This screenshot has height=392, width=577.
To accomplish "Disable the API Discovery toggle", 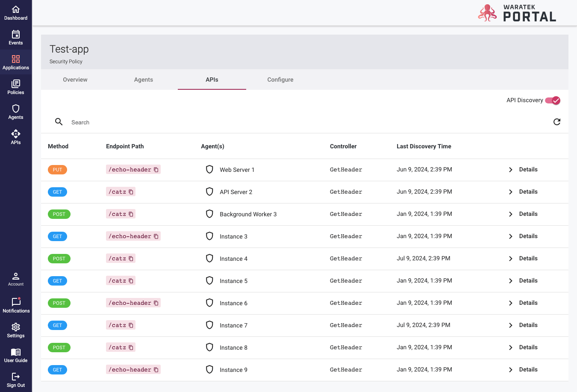I will [x=553, y=100].
